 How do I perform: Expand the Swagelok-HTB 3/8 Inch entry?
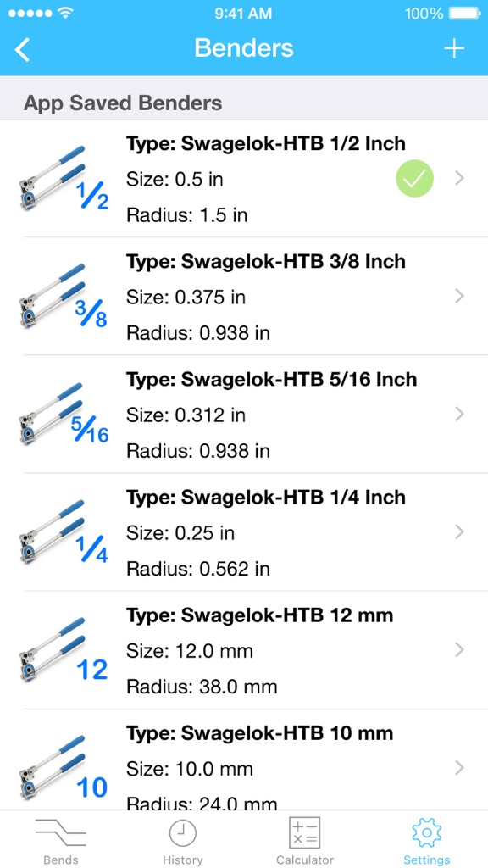pyautogui.click(x=458, y=296)
